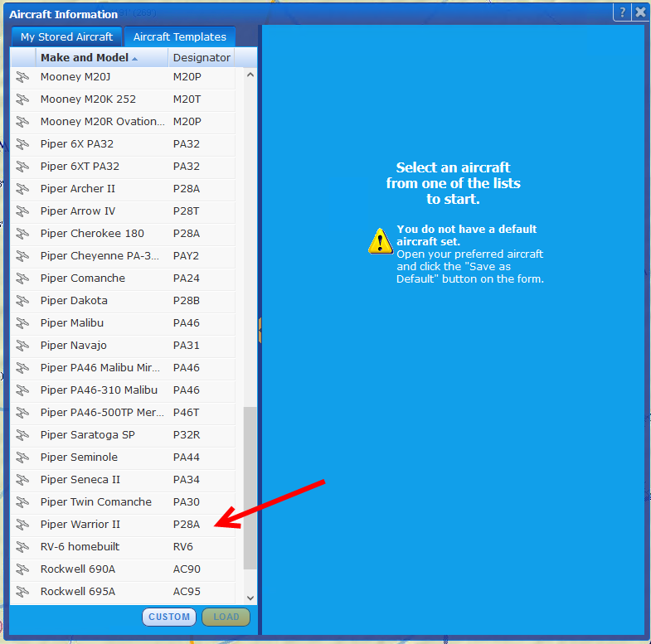The image size is (651, 644).
Task: Select the RV-6 homebuilt template
Action: pyautogui.click(x=123, y=547)
